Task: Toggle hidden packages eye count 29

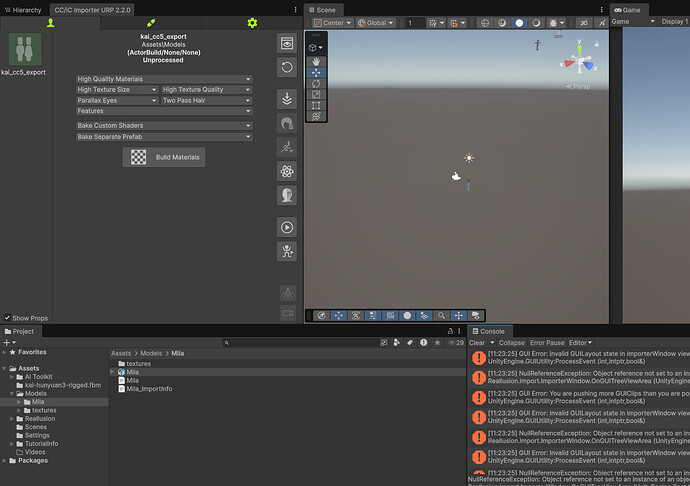Action: coord(456,342)
